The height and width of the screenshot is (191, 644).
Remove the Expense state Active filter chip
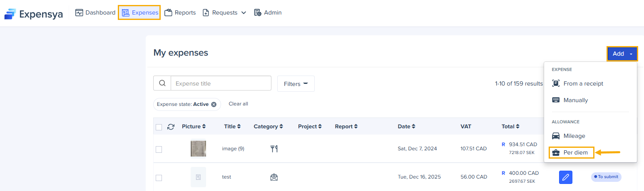pyautogui.click(x=214, y=104)
